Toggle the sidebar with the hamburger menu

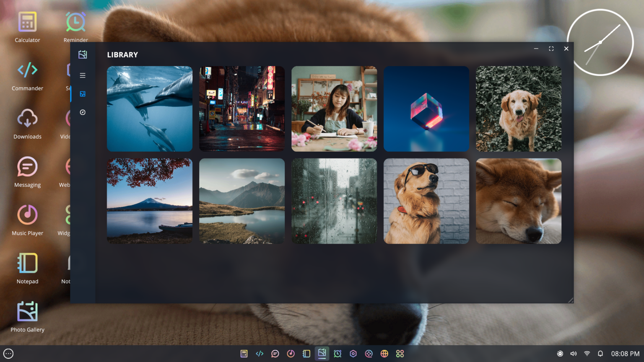click(x=83, y=75)
